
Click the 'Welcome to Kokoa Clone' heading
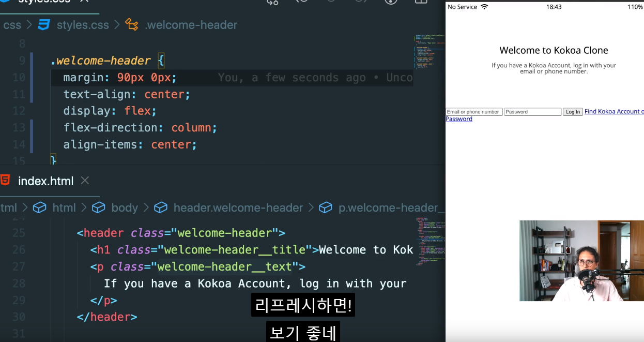click(554, 50)
